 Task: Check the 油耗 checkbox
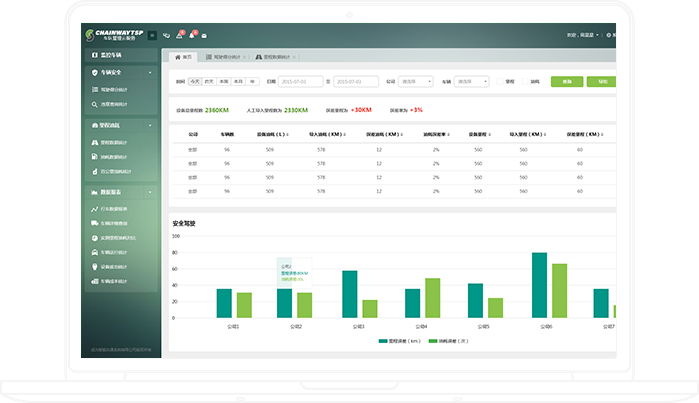point(524,81)
